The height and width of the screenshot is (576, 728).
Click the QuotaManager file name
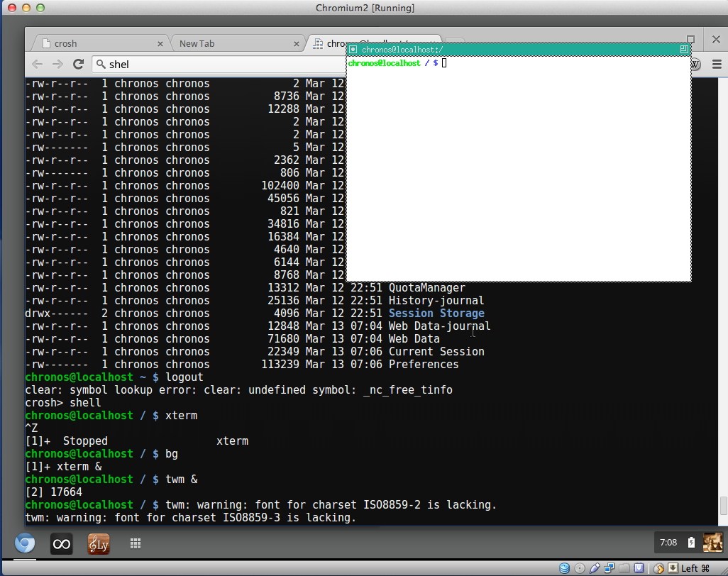(426, 288)
